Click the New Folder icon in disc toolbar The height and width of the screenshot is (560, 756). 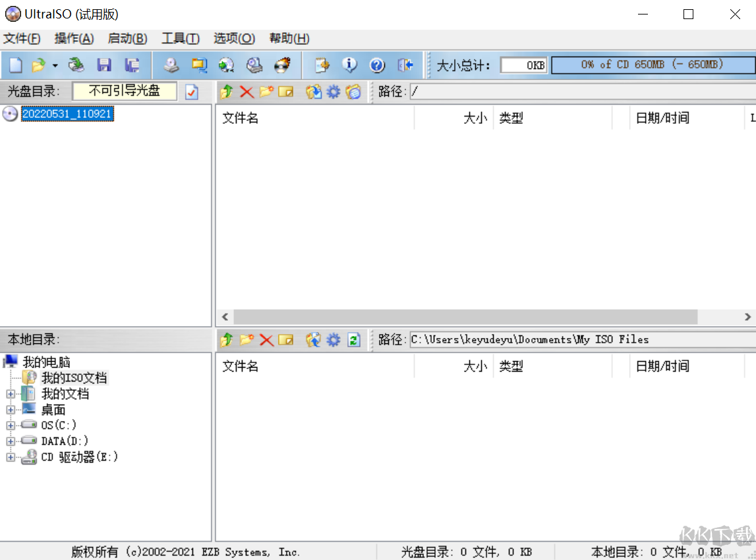point(266,92)
